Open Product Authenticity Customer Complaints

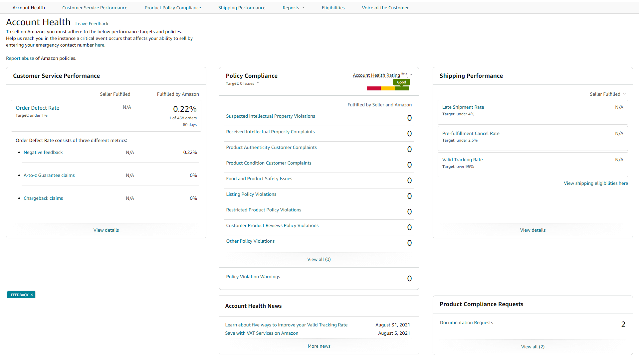tap(271, 147)
